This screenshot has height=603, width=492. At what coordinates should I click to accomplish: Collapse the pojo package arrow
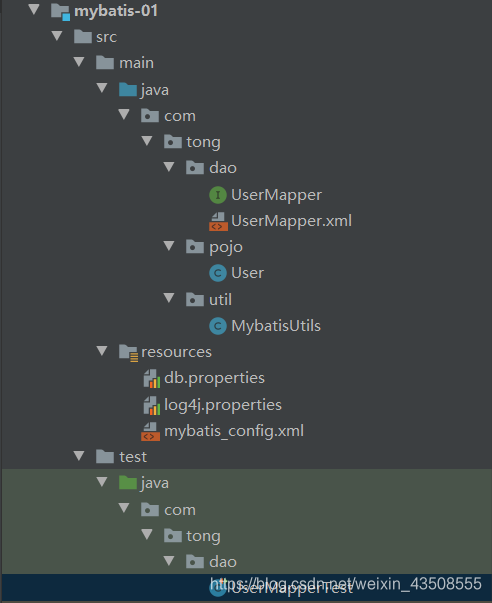(x=169, y=246)
